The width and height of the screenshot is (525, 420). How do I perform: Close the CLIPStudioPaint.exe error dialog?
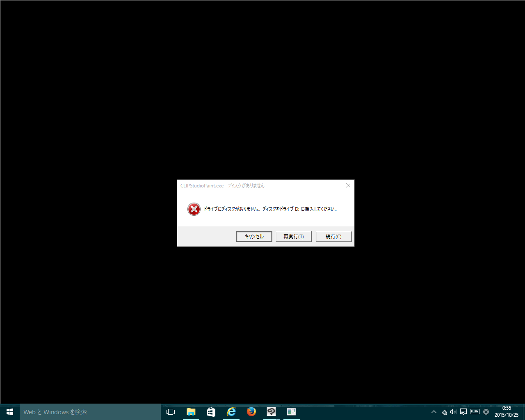coord(348,185)
